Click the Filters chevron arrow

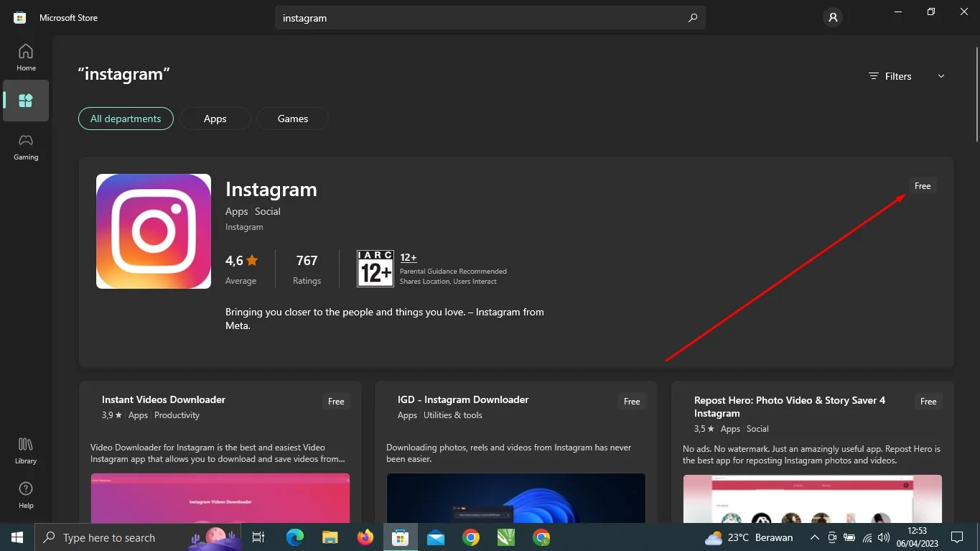pyautogui.click(x=941, y=76)
